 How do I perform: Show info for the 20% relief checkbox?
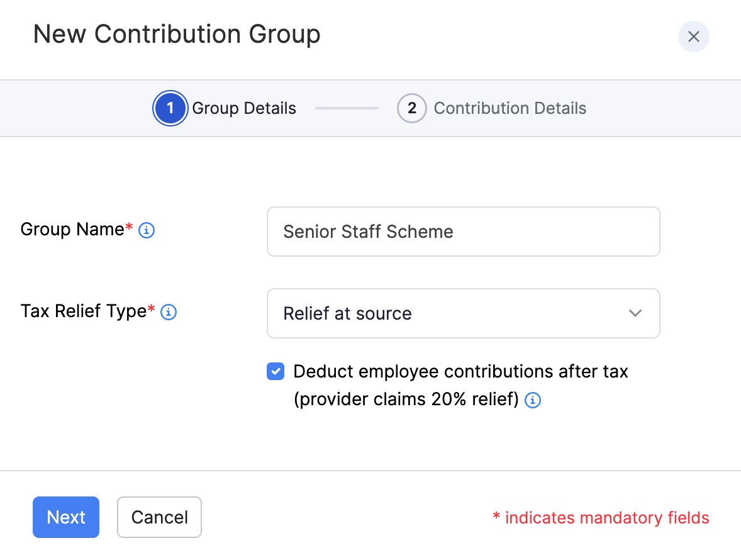tap(533, 400)
